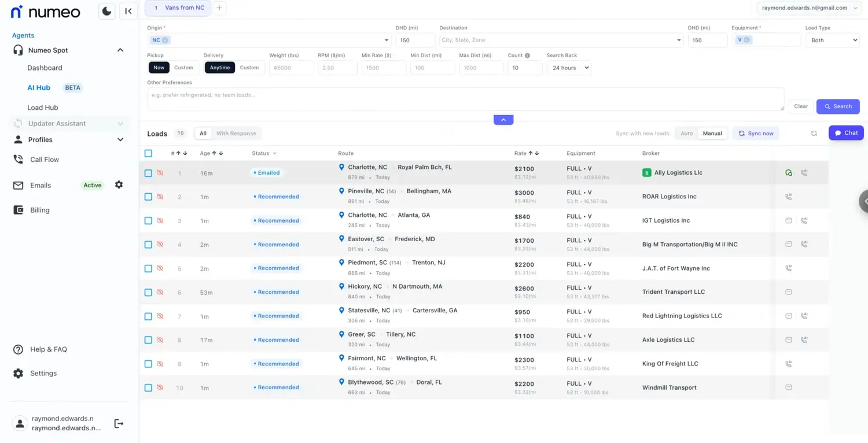Open the Vans from NC tab
868x443 pixels.
[x=178, y=8]
